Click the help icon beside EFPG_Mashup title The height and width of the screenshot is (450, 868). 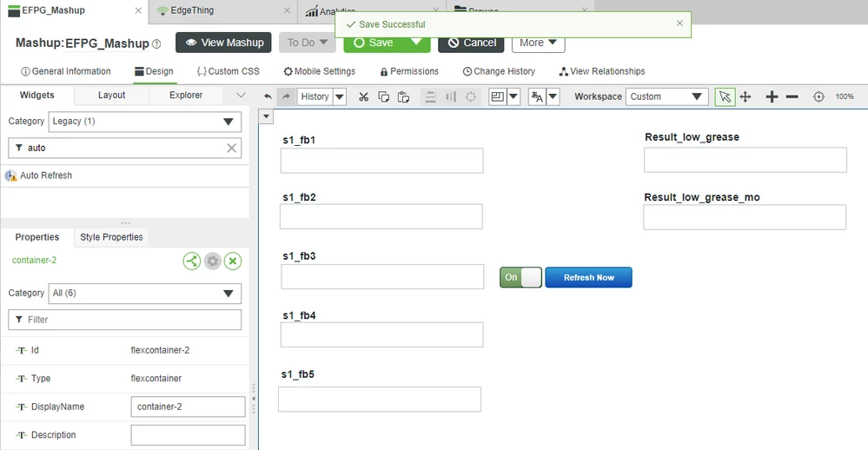[156, 43]
